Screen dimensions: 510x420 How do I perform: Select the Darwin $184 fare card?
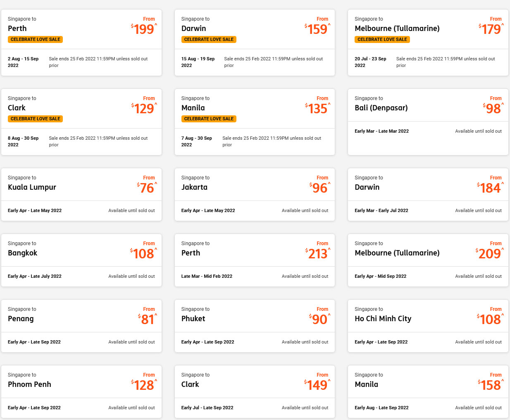point(428,194)
